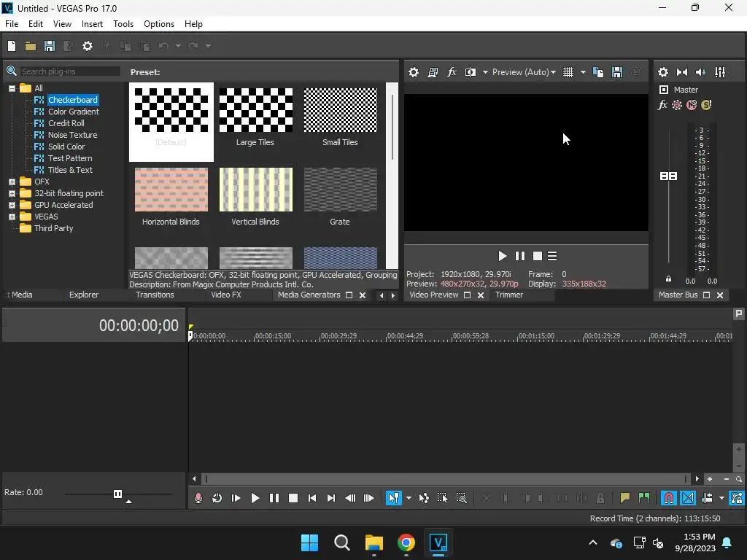Collapse the All folder in plug-in tree
This screenshot has width=747, height=560.
point(12,88)
